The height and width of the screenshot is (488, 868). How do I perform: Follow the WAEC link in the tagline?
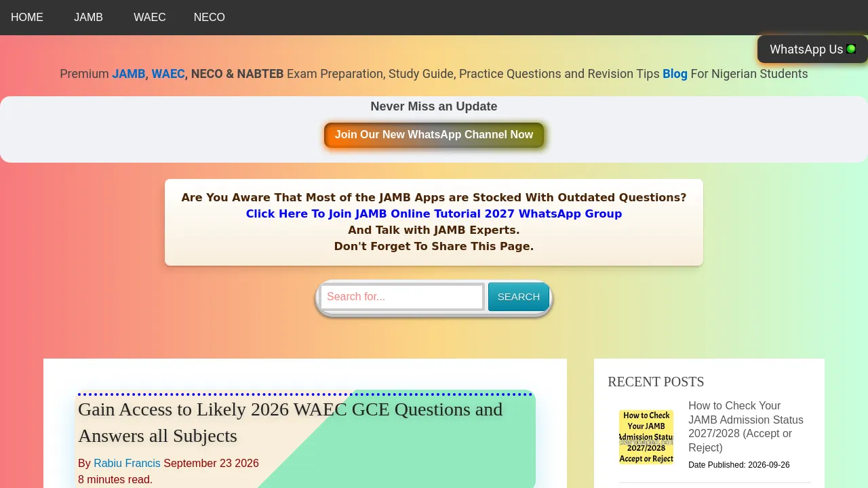point(168,74)
